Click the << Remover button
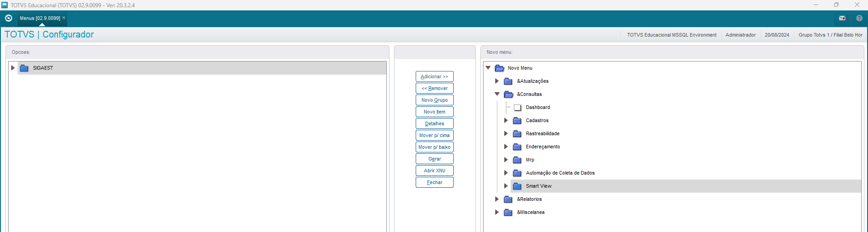Screen dimensions: 868x232 [x=435, y=88]
